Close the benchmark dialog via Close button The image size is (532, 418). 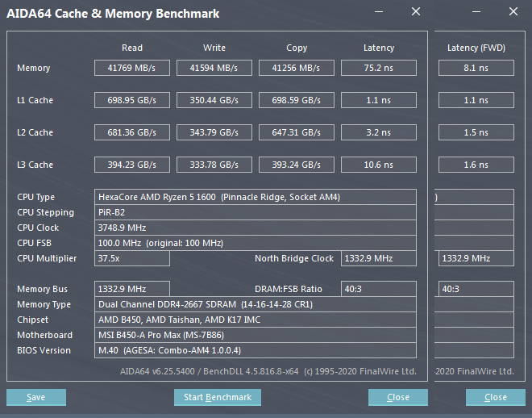(x=398, y=397)
